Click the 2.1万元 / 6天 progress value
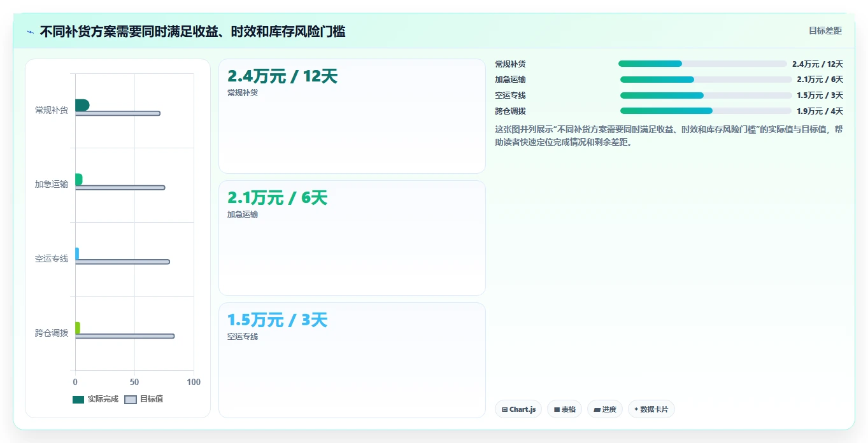The width and height of the screenshot is (868, 443). [820, 80]
